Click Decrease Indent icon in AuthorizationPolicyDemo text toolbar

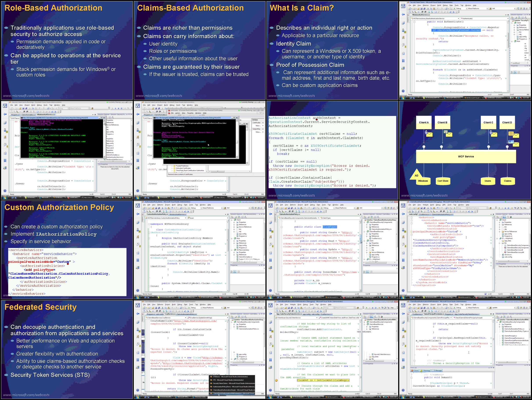coord(157,212)
